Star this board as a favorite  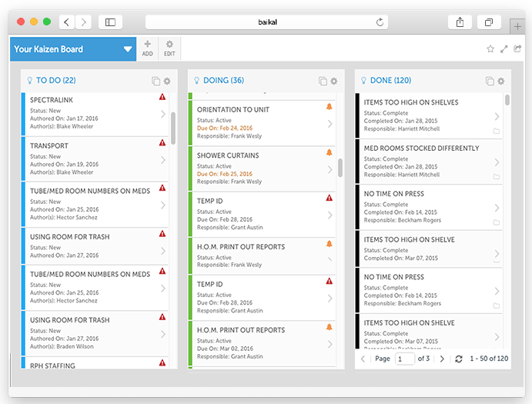pyautogui.click(x=490, y=49)
